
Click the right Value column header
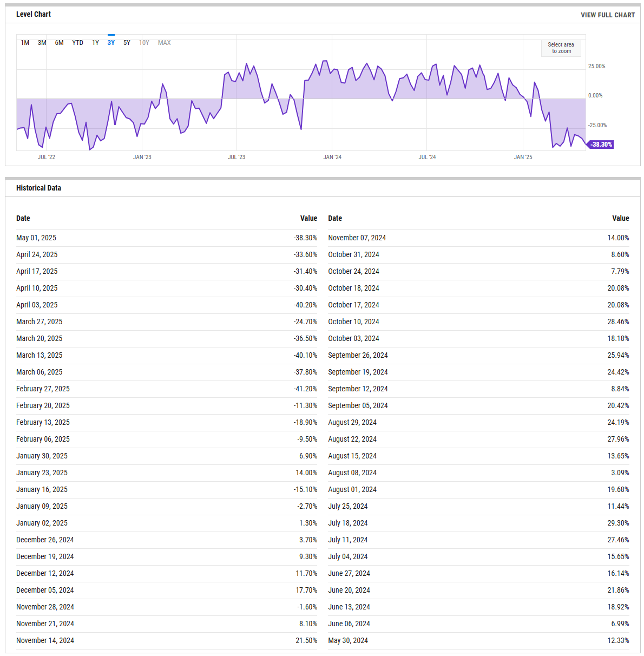click(621, 219)
